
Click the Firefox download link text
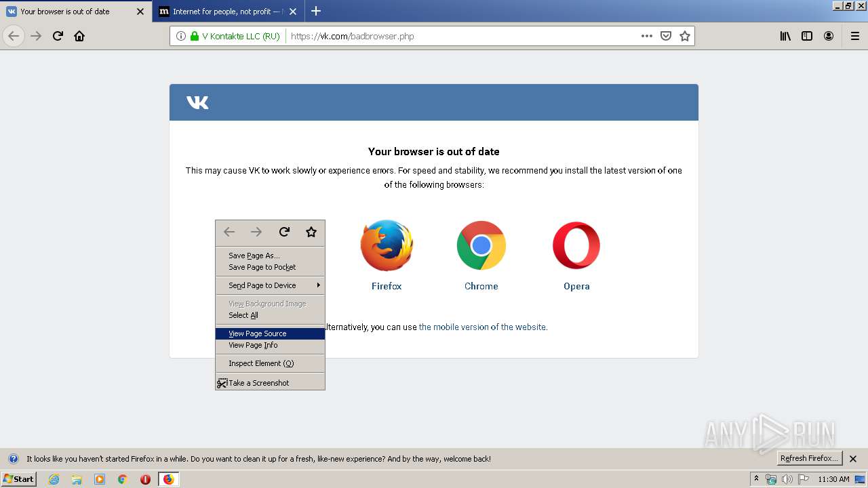tap(387, 286)
